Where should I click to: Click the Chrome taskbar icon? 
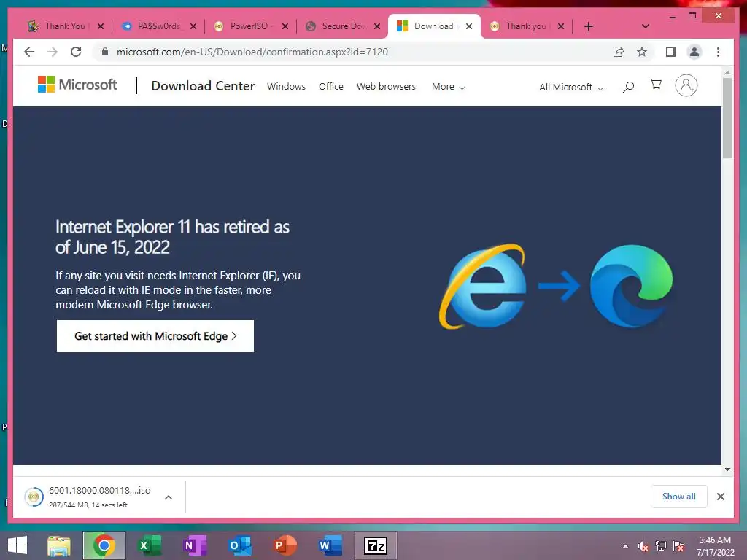point(104,545)
